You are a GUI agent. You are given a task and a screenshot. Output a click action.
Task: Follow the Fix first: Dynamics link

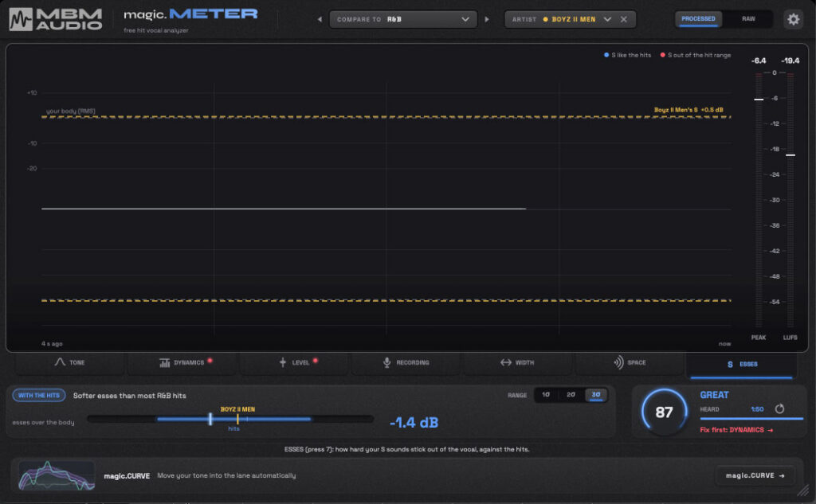click(736, 430)
